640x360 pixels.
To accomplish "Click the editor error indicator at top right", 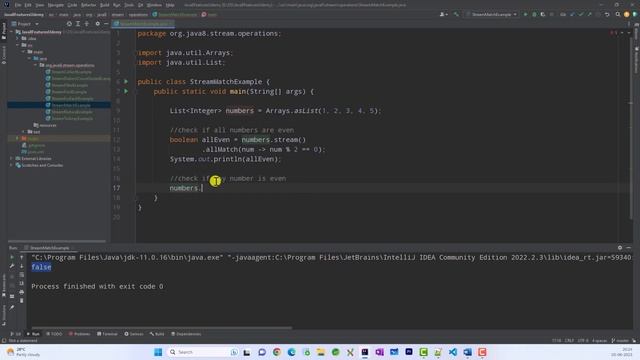I will [613, 33].
